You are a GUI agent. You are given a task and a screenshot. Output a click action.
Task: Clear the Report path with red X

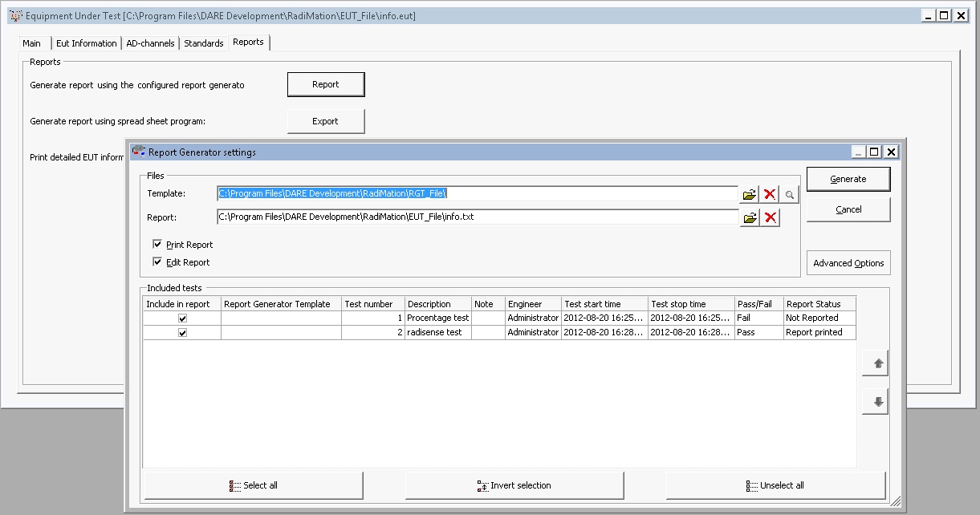[770, 217]
